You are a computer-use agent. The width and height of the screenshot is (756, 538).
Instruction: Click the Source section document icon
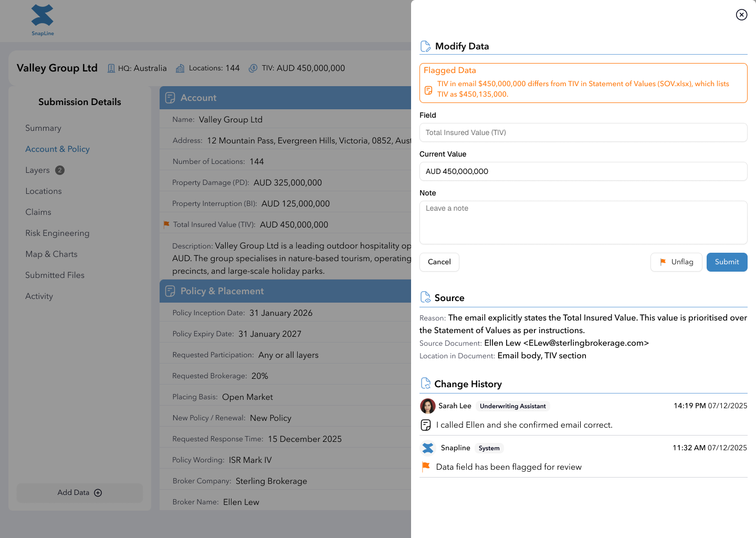pyautogui.click(x=425, y=297)
